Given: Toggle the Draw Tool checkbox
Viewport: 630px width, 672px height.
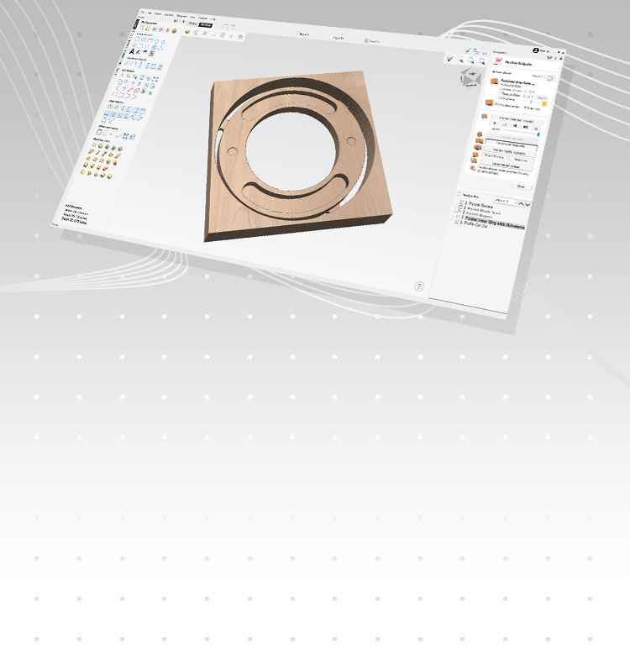Looking at the screenshot, I should pos(525,108).
